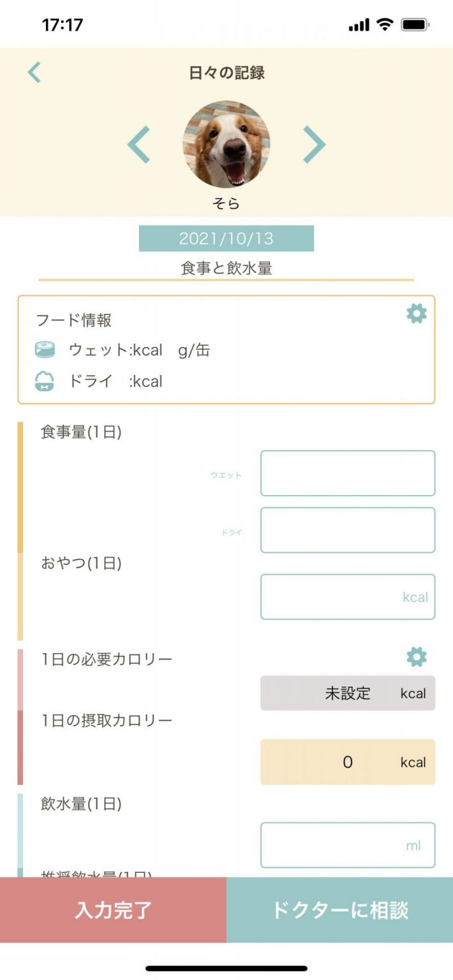Tap the snack kcal input field

(x=348, y=597)
